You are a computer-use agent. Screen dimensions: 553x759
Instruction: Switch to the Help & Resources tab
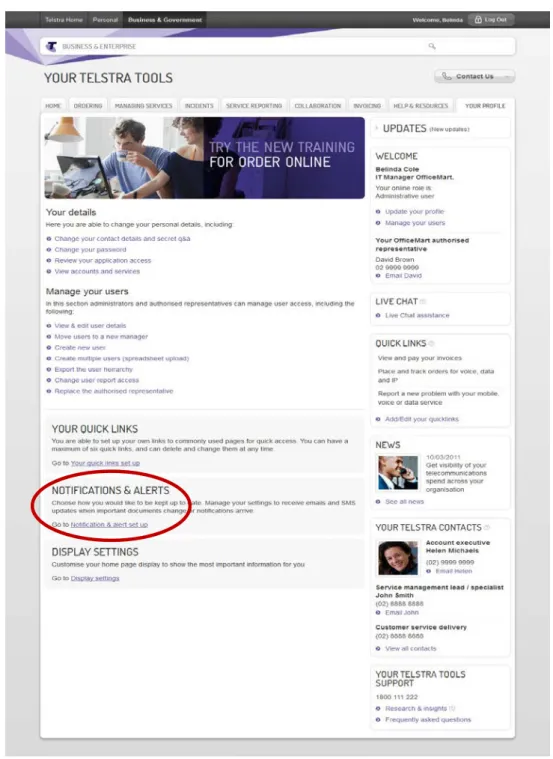[x=421, y=106]
